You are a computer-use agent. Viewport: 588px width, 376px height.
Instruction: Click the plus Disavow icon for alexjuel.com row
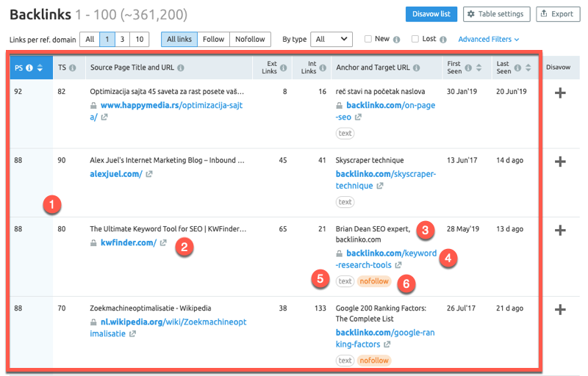tap(559, 162)
